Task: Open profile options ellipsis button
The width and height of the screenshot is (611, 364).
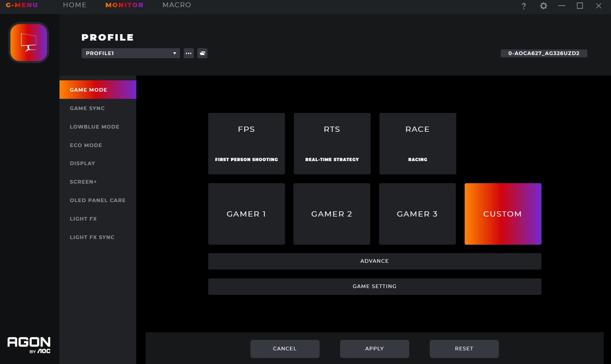Action: tap(189, 53)
